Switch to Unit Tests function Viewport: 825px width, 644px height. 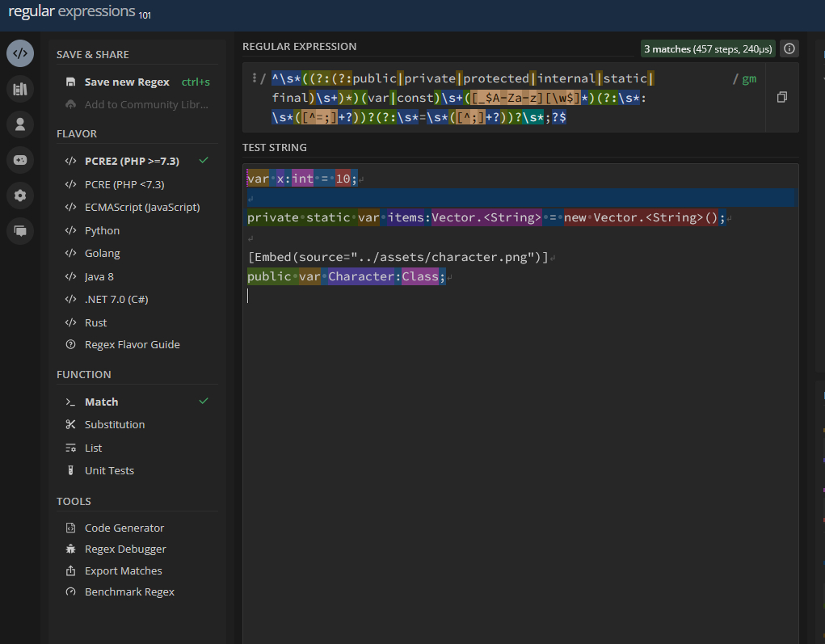[109, 470]
